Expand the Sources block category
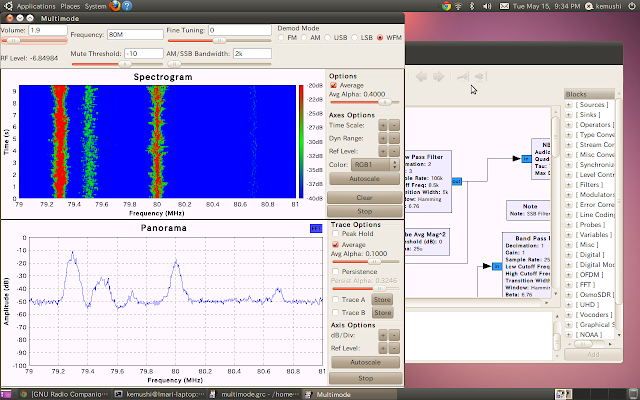This screenshot has height=400, width=640. (x=569, y=105)
